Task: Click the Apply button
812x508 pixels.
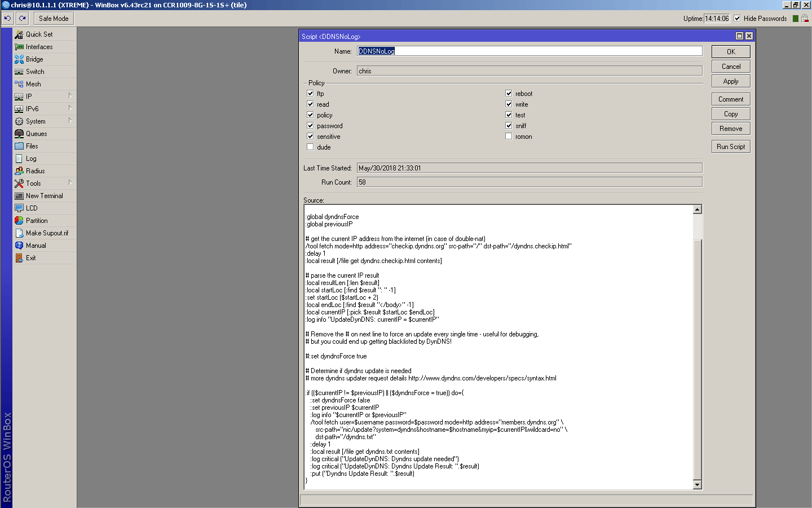Action: click(x=731, y=81)
